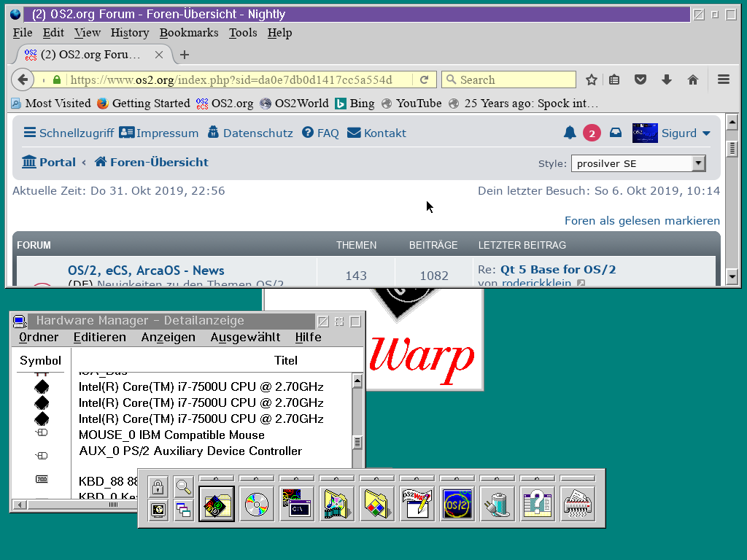Open the command prompt C:\ icon
The image size is (747, 560).
pyautogui.click(x=297, y=505)
